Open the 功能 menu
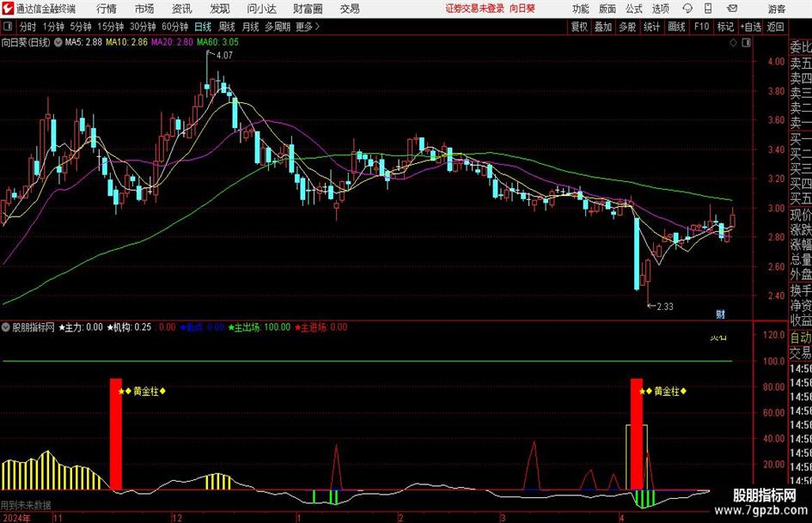The height and width of the screenshot is (523, 812). coord(581,9)
